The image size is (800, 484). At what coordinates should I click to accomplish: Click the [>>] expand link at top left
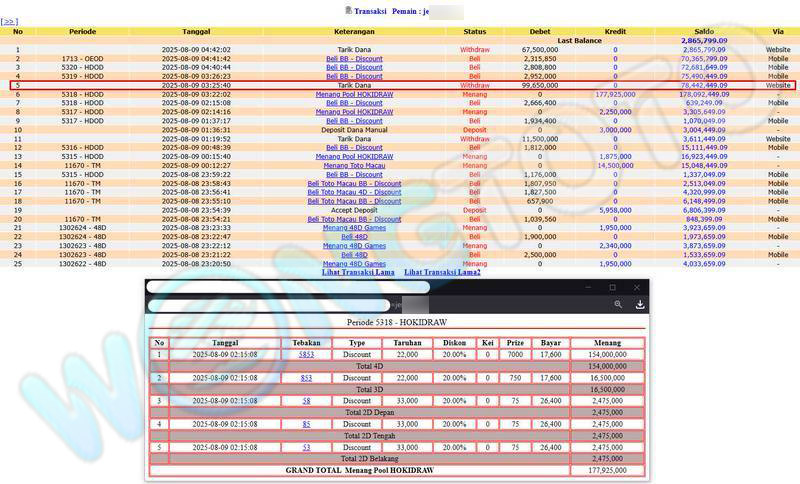point(10,21)
